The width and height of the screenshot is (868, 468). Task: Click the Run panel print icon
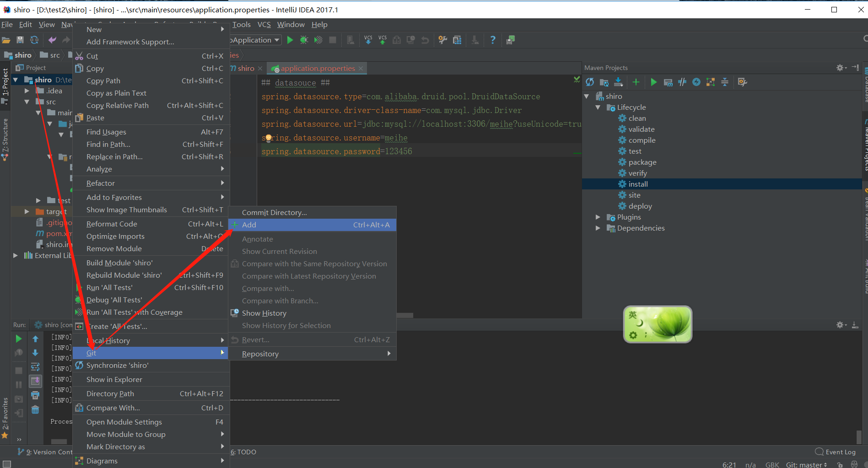(35, 395)
